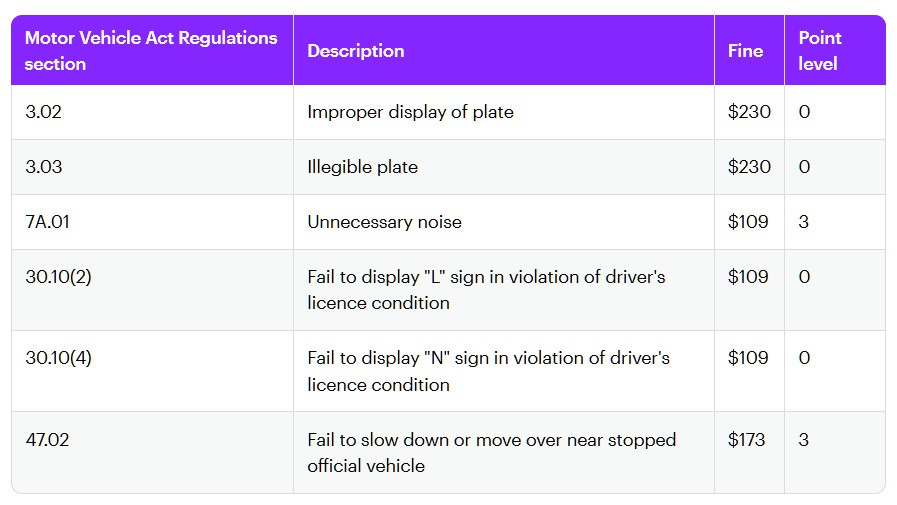Click the Unnecessary noise description
The height and width of the screenshot is (505, 897).
pyautogui.click(x=384, y=222)
